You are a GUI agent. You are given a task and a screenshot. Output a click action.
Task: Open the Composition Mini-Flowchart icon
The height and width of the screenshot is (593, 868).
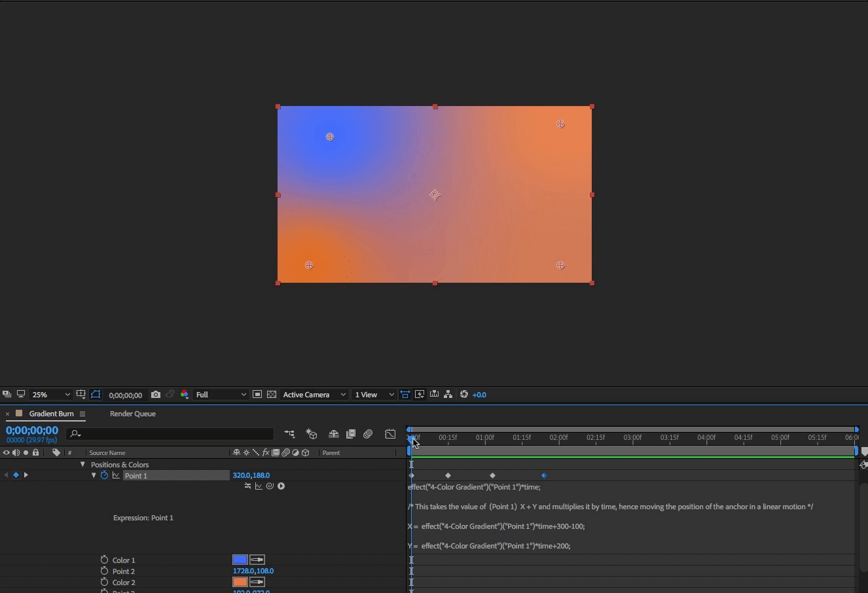coord(289,433)
